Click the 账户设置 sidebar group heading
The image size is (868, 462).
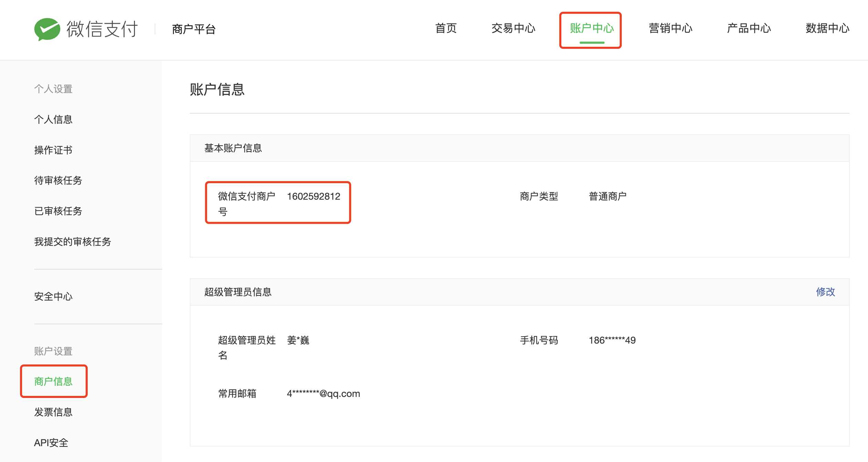[x=53, y=351]
